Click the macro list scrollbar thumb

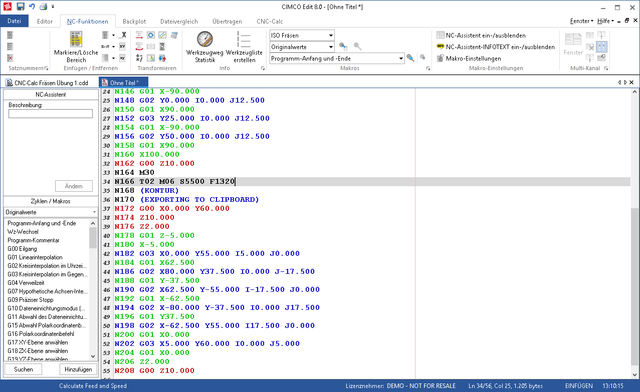[x=93, y=237]
